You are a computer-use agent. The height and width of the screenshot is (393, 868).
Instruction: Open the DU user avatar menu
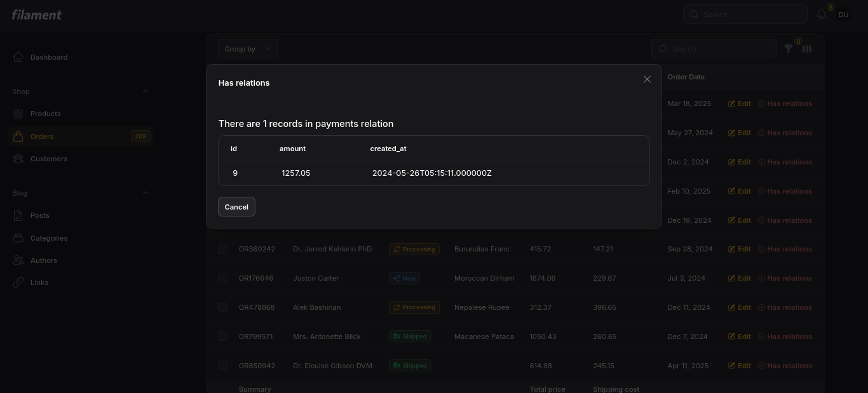point(843,15)
